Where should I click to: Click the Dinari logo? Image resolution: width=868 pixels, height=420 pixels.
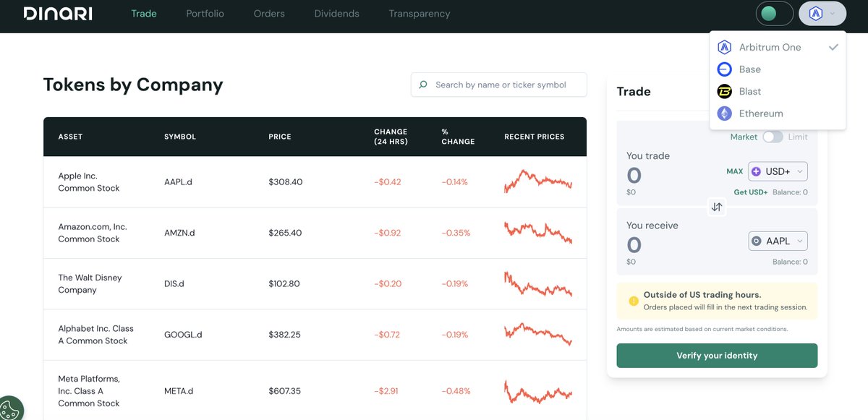pos(58,14)
